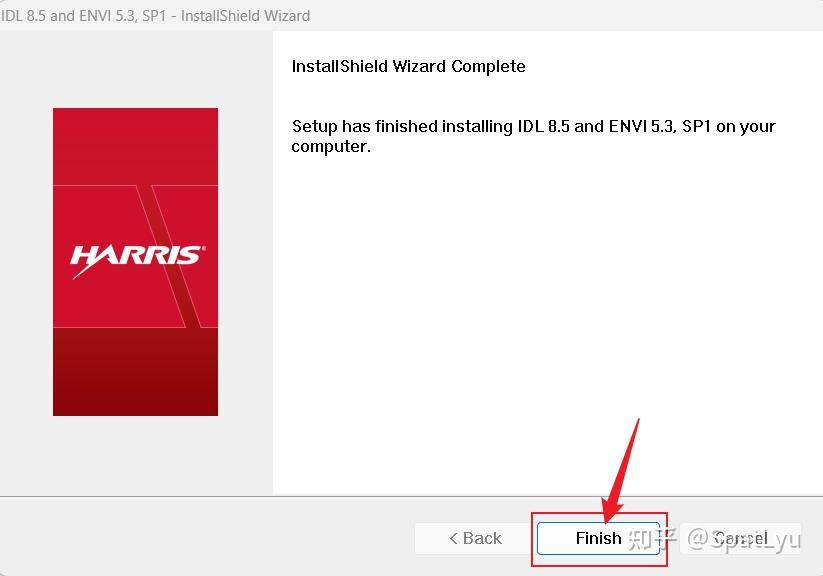The height and width of the screenshot is (576, 823).
Task: Click the Zhihu watermark logo text
Action: tap(652, 539)
